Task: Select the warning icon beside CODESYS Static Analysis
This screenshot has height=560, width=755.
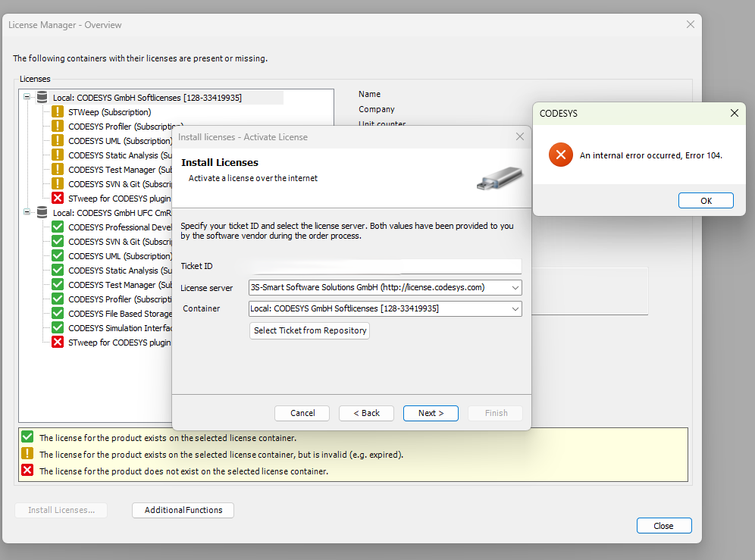Action: [x=58, y=155]
